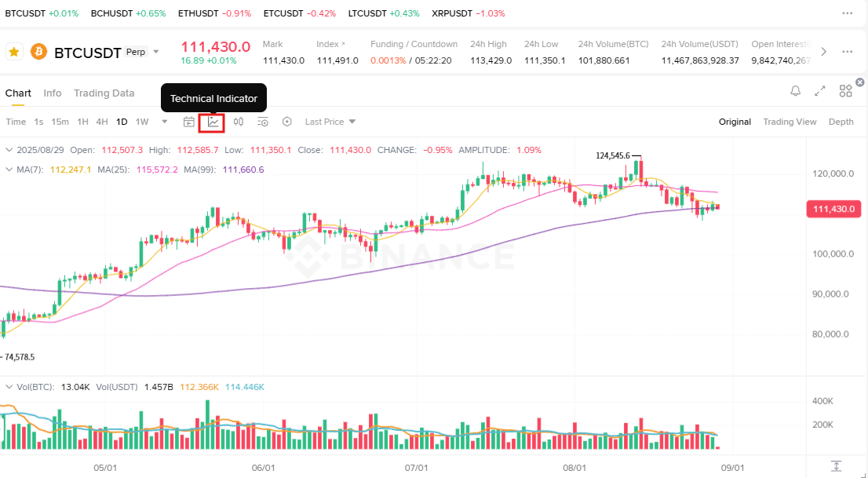Screen dimensions: 868x478
Task: Click the hexagon chart settings icon
Action: 286,122
